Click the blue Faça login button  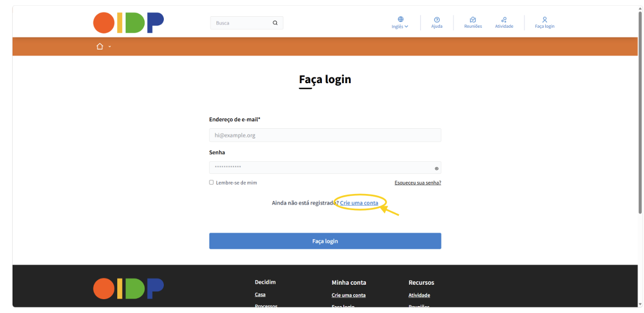point(325,241)
